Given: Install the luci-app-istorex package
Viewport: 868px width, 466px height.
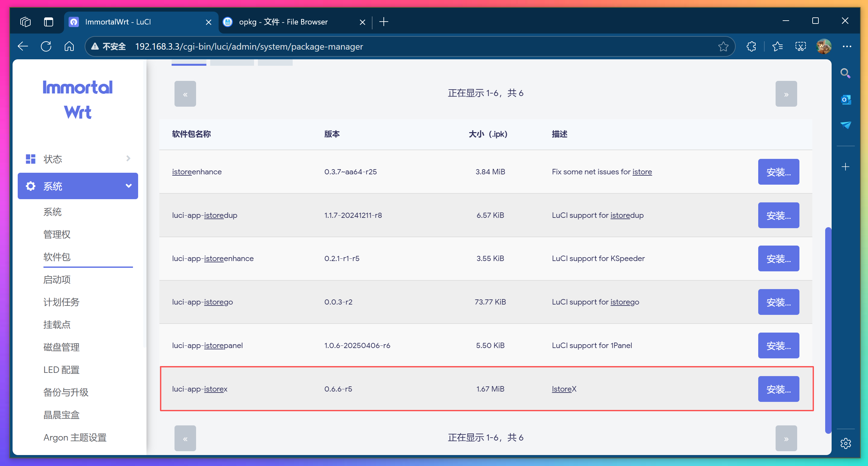Looking at the screenshot, I should (x=778, y=389).
